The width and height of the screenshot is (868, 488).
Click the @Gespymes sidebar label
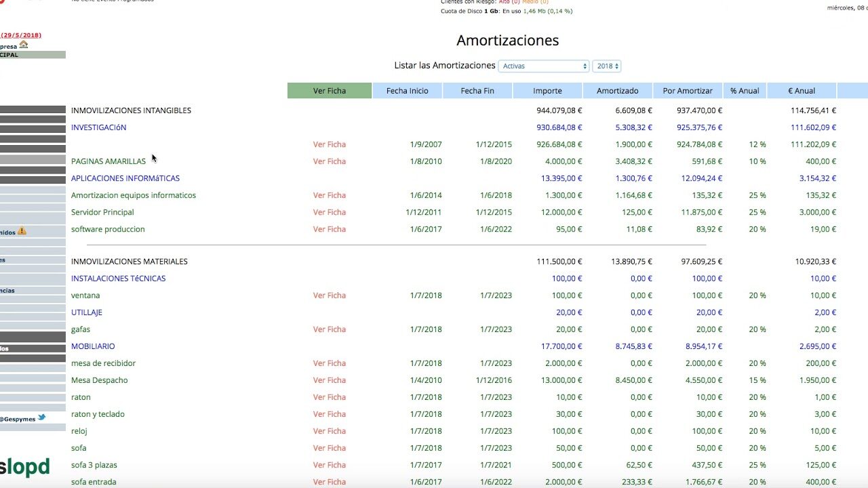[x=18, y=419]
